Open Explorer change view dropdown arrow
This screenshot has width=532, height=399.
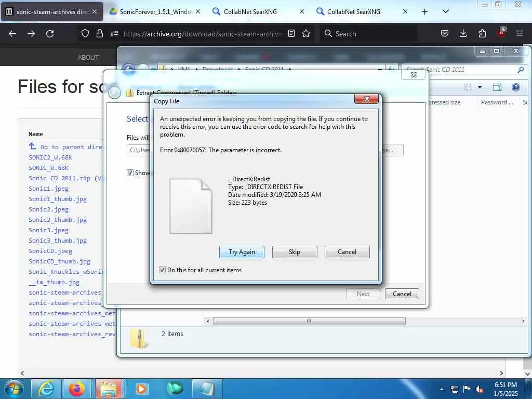(480, 87)
